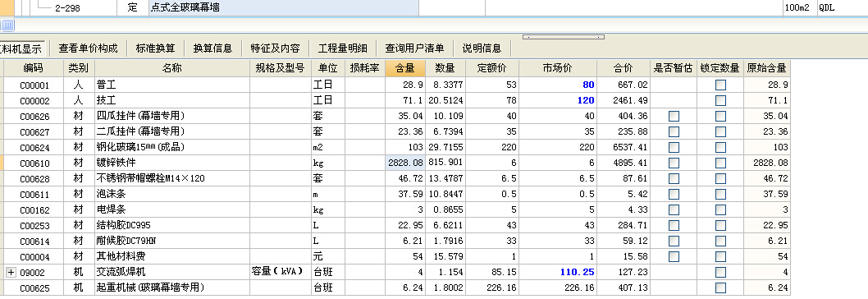Enable 锁定数量 for 钢化玻璃15mm(成品)
This screenshot has height=299, width=868.
720,148
